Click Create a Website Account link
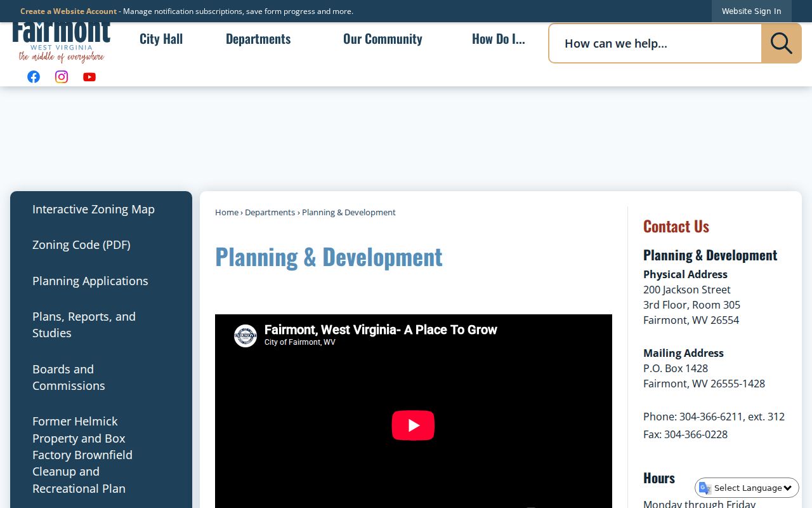 [69, 11]
